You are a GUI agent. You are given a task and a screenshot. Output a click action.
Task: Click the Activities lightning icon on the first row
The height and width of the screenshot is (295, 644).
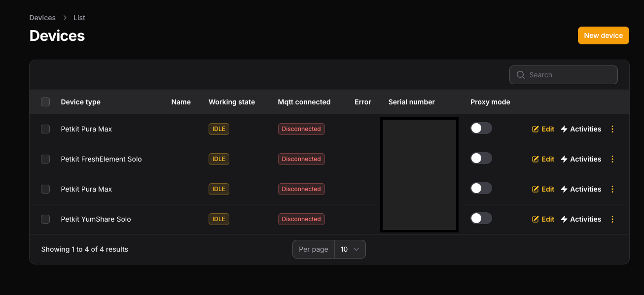click(564, 129)
